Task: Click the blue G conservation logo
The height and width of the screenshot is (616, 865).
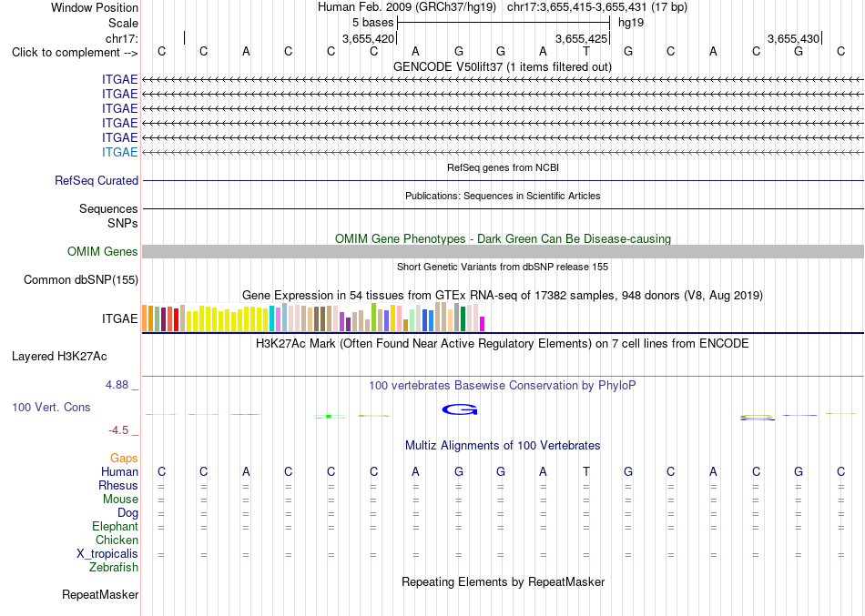Action: click(x=460, y=409)
